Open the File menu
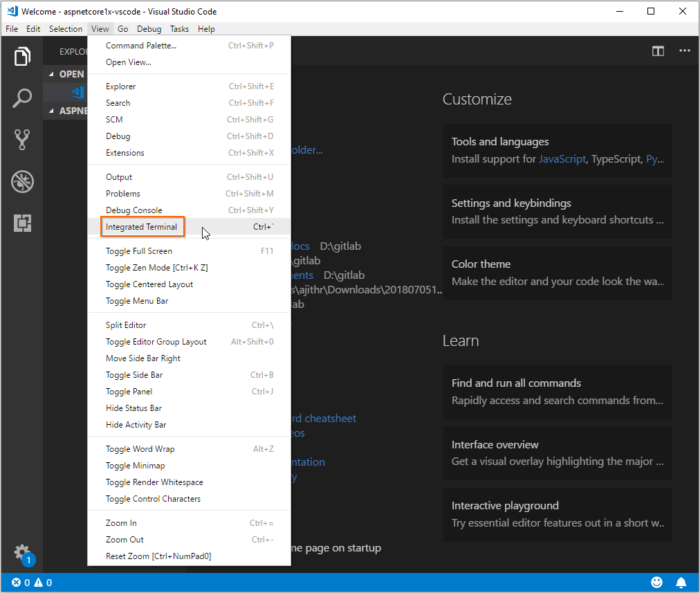Image resolution: width=700 pixels, height=593 pixels. pyautogui.click(x=12, y=29)
